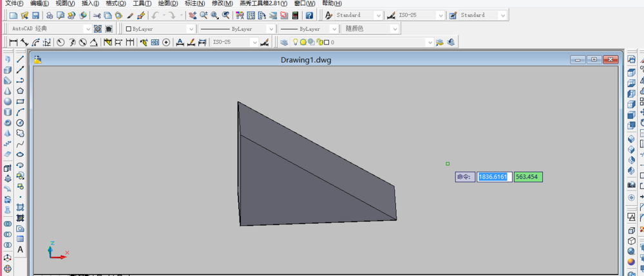Select the Multiline Text A tool
Viewport: 644px width, 276px height.
20,250
